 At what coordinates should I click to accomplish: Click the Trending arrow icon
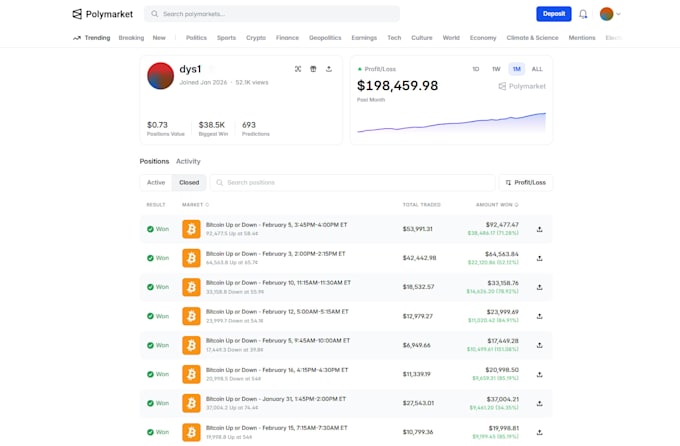coord(77,38)
